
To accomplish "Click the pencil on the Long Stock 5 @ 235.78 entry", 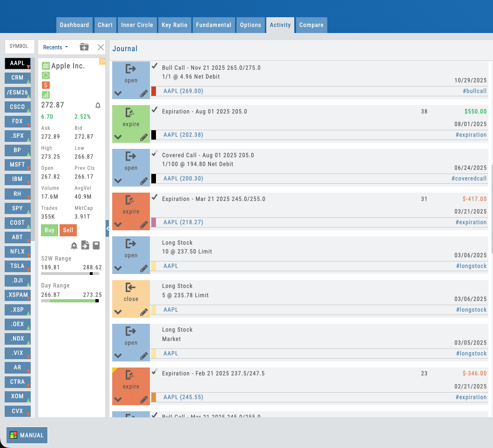I will [x=144, y=312].
